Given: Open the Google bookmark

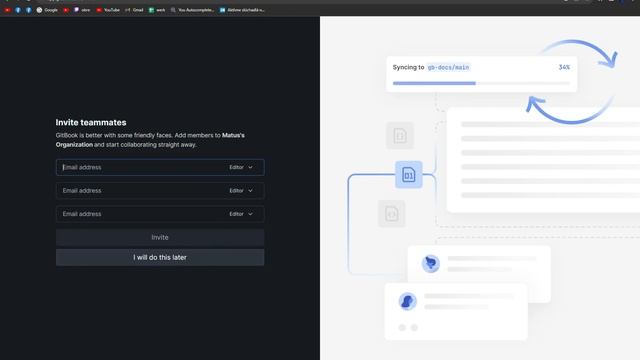Looking at the screenshot, I should 47,10.
